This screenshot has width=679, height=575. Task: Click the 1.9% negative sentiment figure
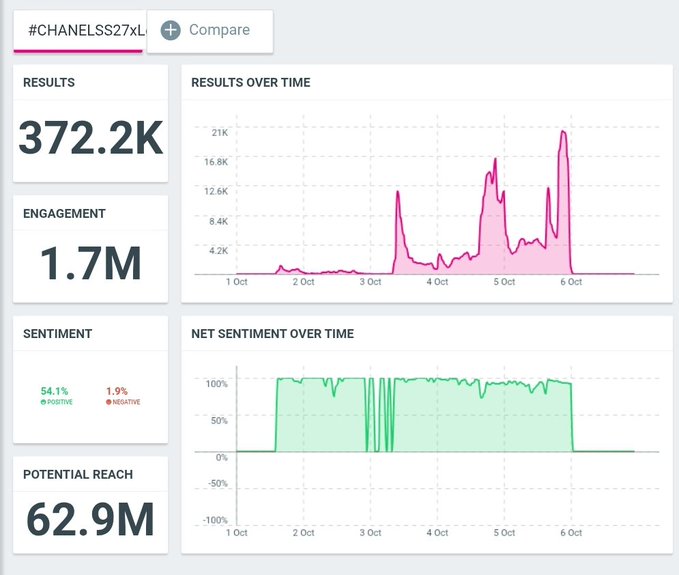click(x=117, y=391)
